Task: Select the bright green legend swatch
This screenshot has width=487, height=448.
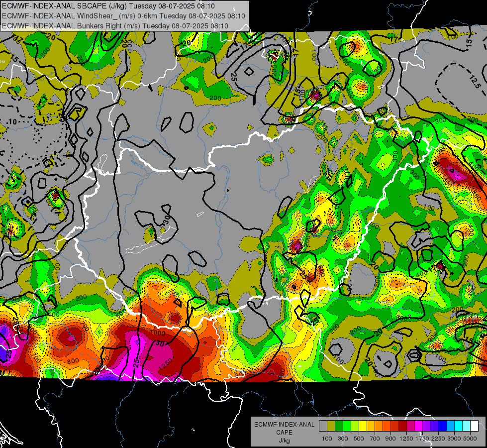Action: [347, 426]
